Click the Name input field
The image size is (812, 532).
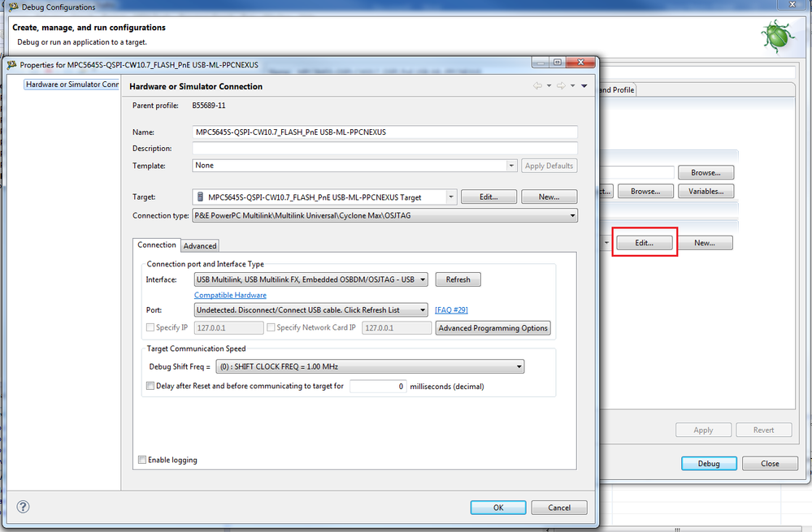(x=384, y=132)
